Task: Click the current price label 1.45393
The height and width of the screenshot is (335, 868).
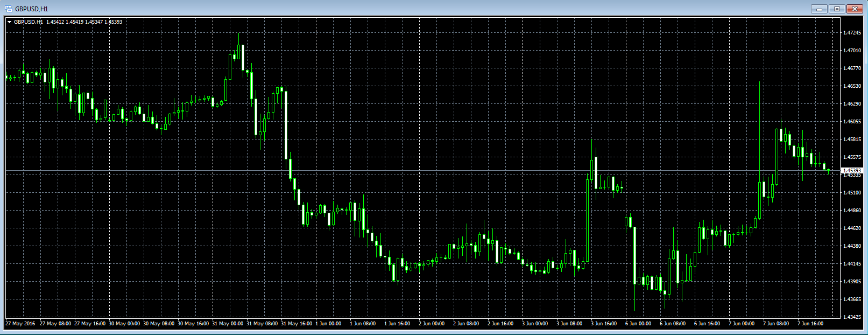Action: [851, 171]
